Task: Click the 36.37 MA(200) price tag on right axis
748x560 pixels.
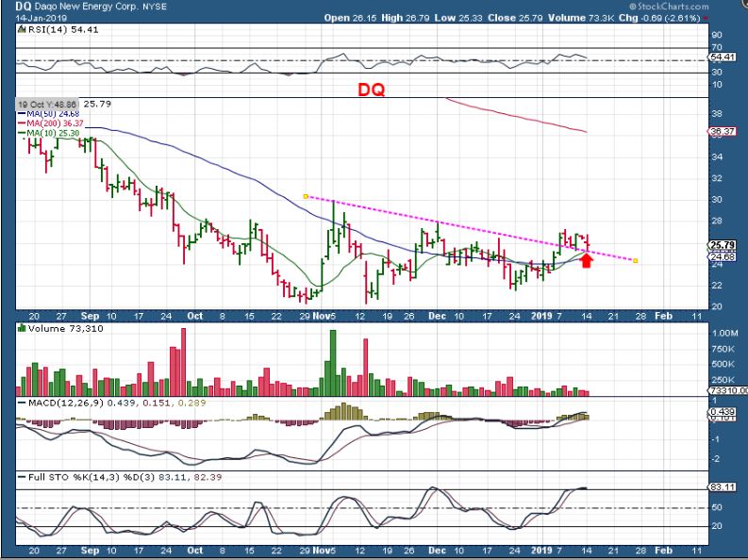Action: 723,131
